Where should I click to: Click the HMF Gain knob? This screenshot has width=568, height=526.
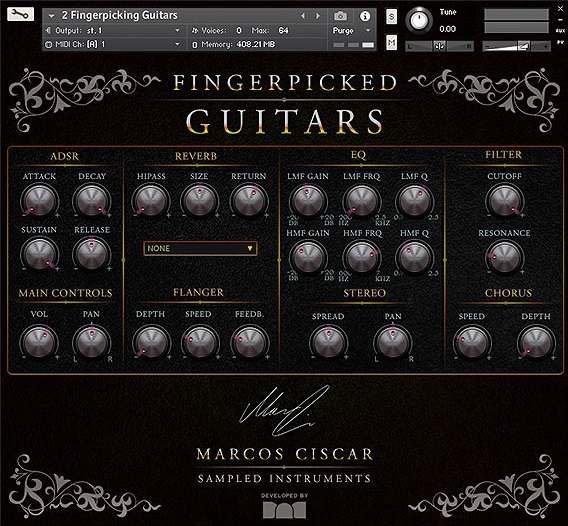308,258
